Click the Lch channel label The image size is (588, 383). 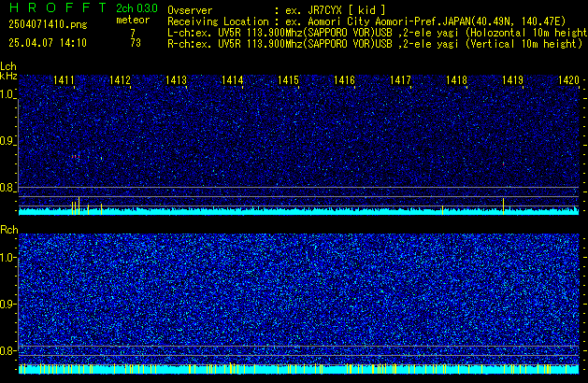point(8,66)
